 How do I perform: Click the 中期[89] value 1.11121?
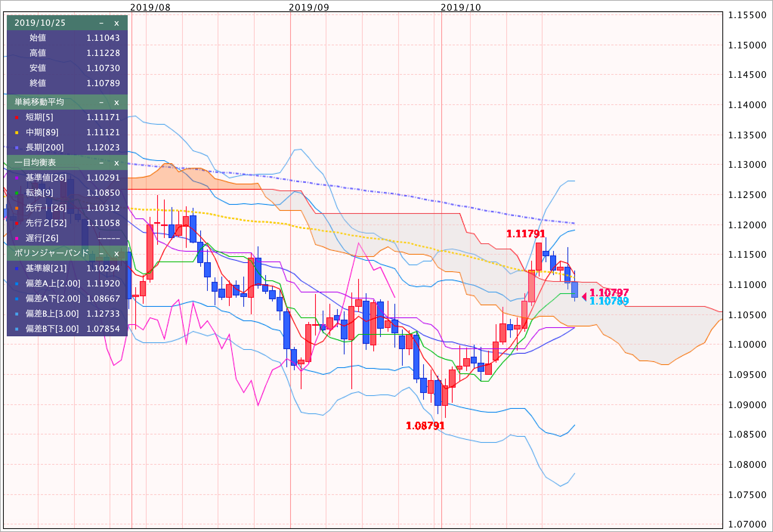(x=103, y=133)
